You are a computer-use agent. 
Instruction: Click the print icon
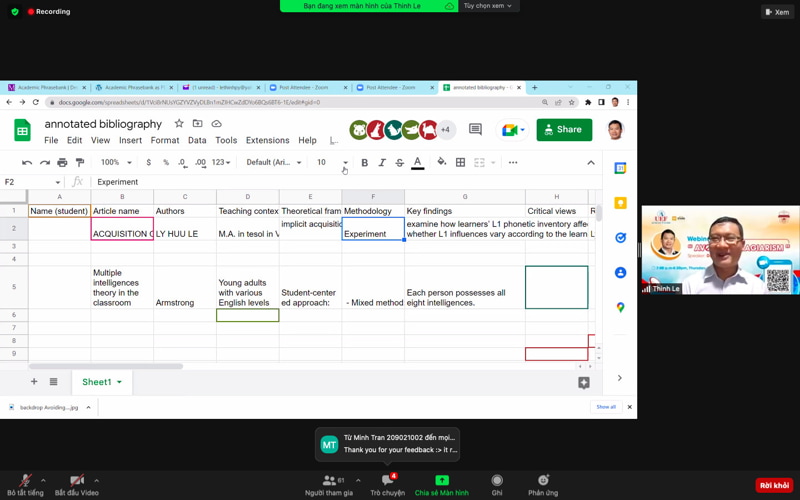(62, 162)
